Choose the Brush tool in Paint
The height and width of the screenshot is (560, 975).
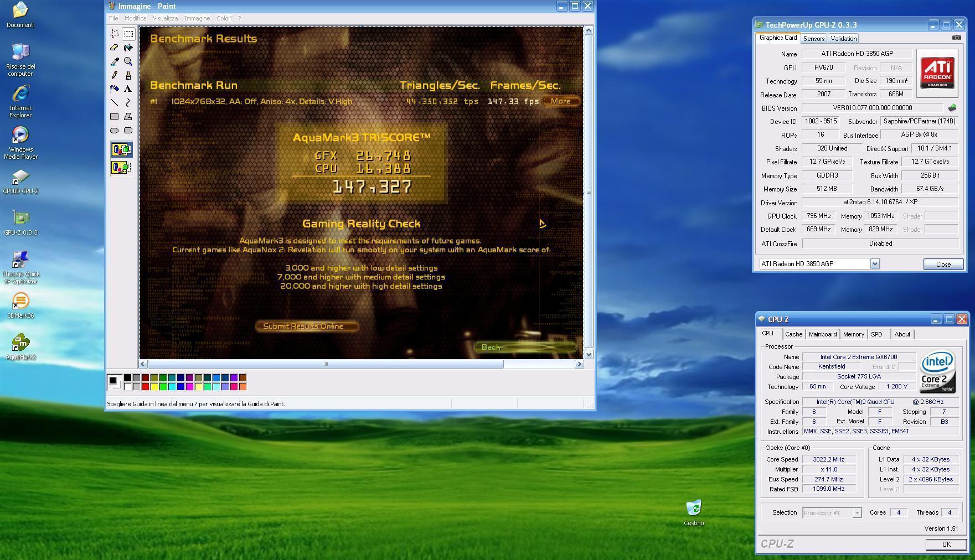click(128, 75)
